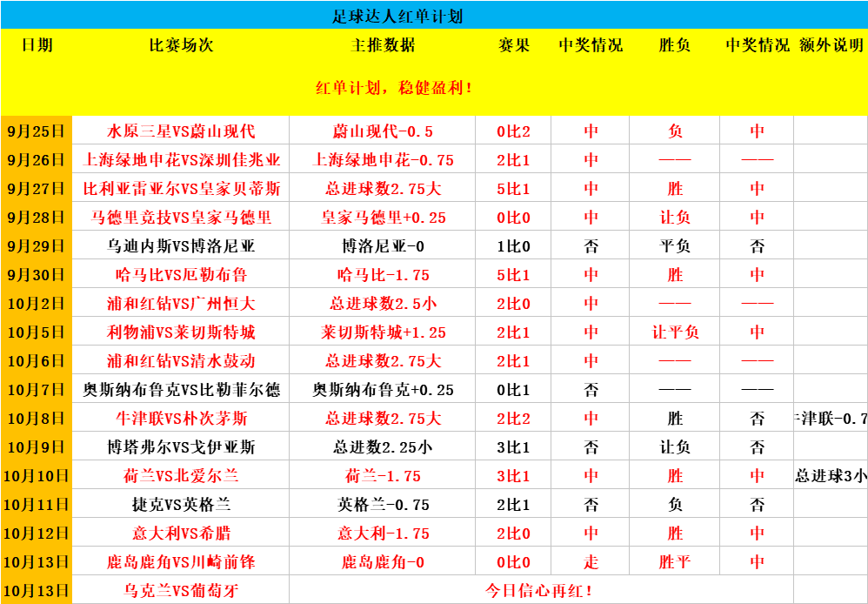Screen dimensions: 868x604
Task: Select the 胜平 cell
Action: coord(675,562)
